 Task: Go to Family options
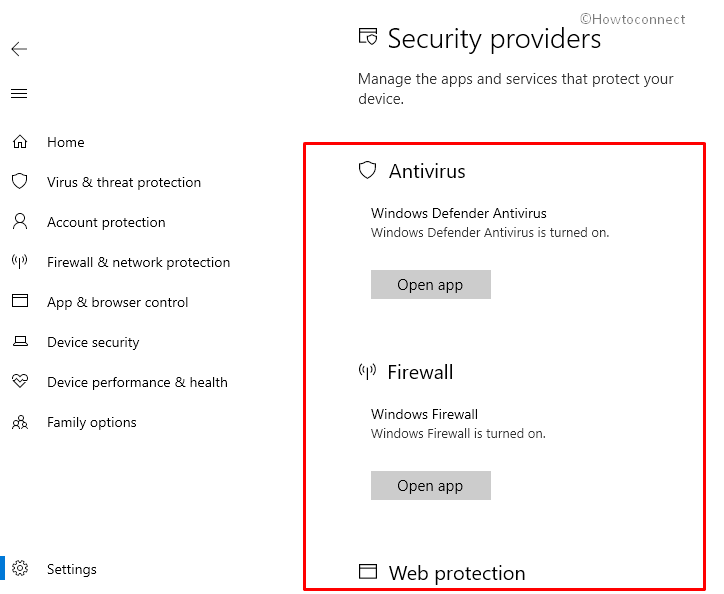pyautogui.click(x=91, y=422)
